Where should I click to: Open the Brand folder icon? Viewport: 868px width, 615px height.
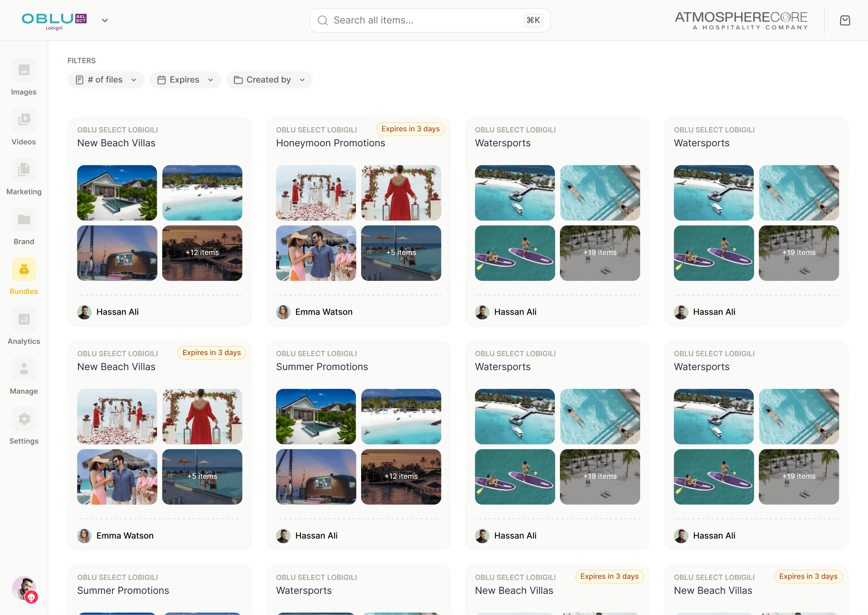coord(24,220)
